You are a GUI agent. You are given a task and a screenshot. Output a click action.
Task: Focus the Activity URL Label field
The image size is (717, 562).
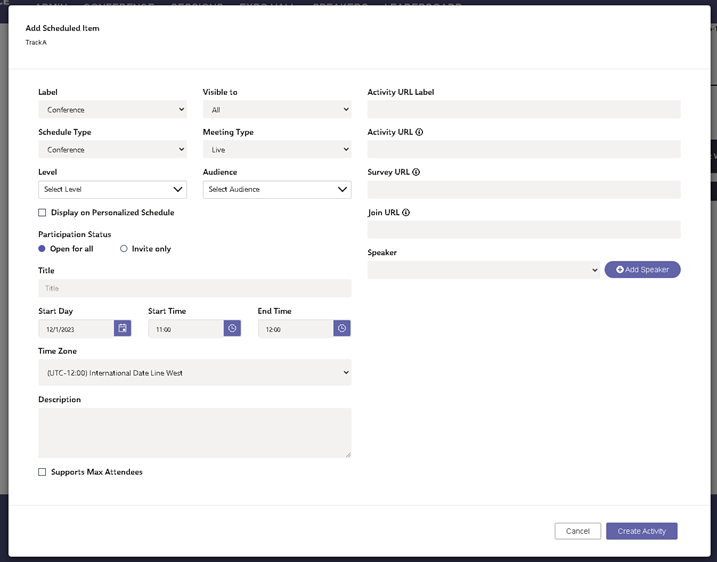(524, 109)
